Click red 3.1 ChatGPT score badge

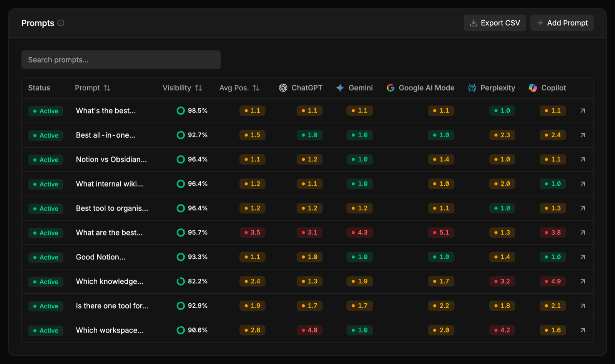point(309,233)
